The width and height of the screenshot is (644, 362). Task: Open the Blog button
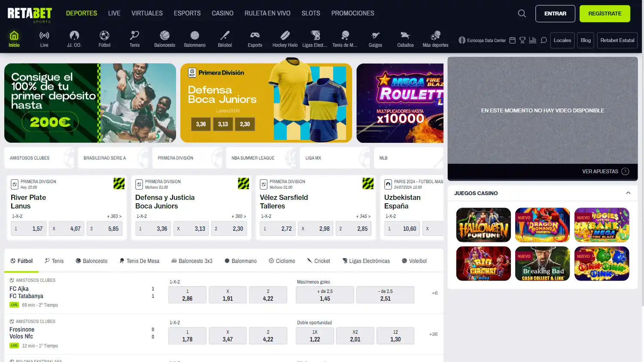point(586,40)
